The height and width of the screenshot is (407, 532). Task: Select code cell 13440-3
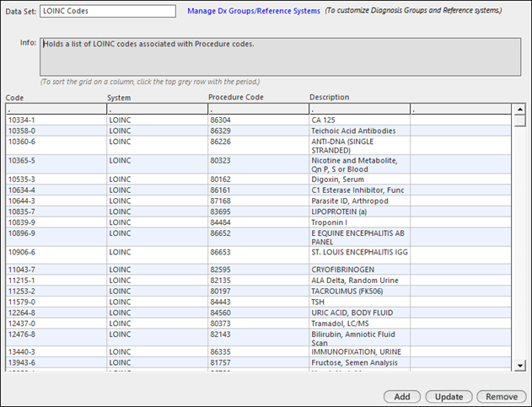[56, 351]
